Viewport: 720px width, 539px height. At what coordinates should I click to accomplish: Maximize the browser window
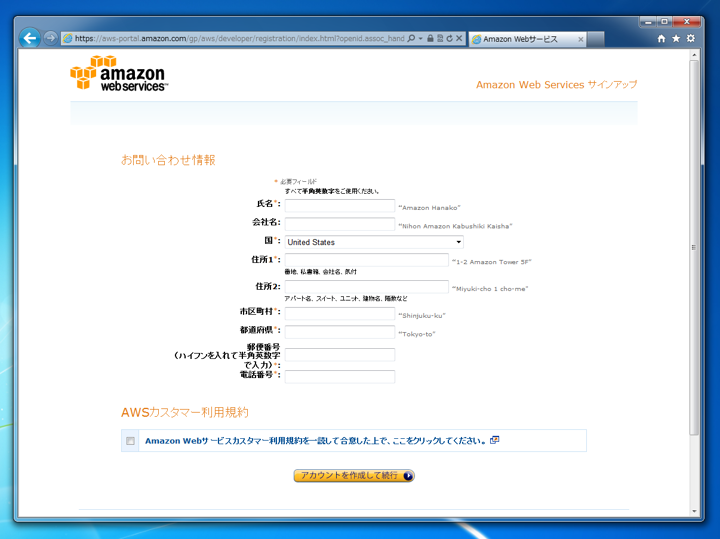pos(664,22)
